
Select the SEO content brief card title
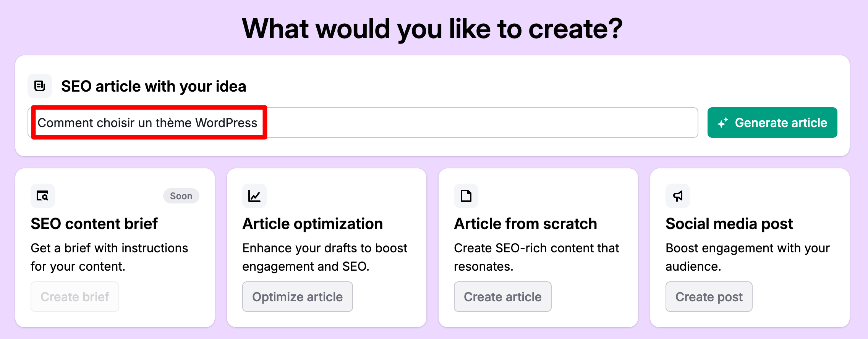[x=94, y=224]
